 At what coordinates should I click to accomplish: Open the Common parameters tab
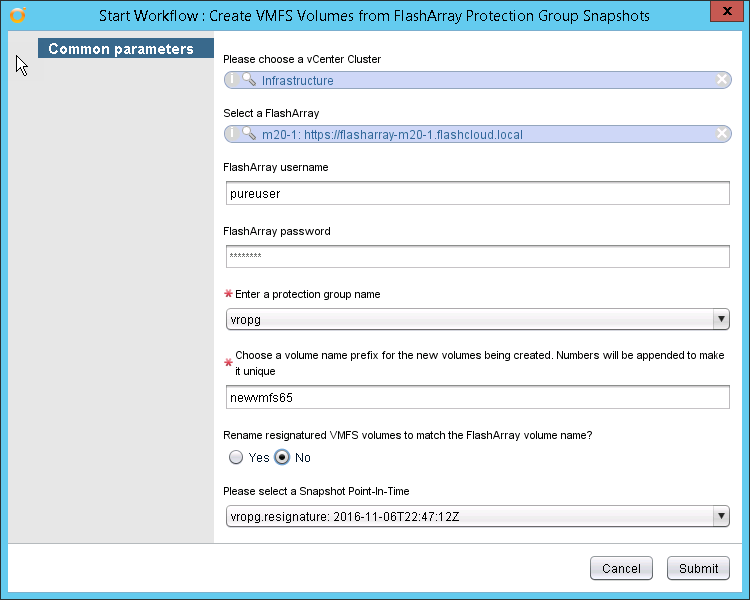(x=126, y=48)
